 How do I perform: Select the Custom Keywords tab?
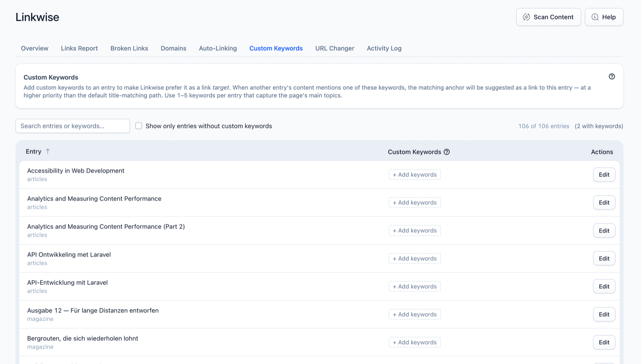click(x=276, y=48)
